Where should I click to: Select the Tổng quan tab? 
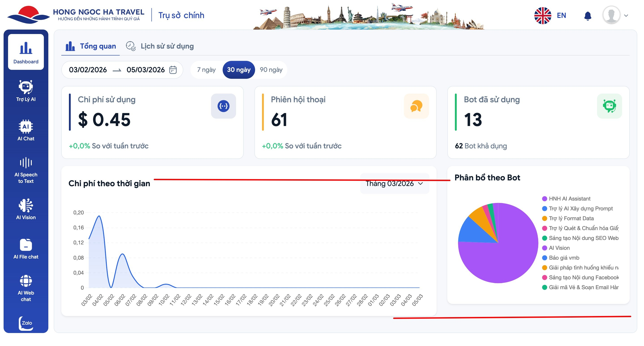click(x=91, y=46)
